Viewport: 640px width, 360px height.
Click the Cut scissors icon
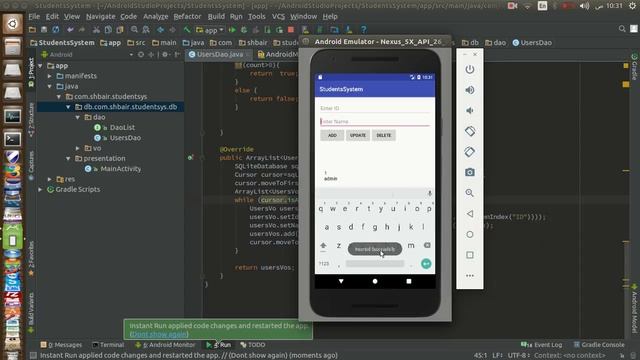pos(96,30)
